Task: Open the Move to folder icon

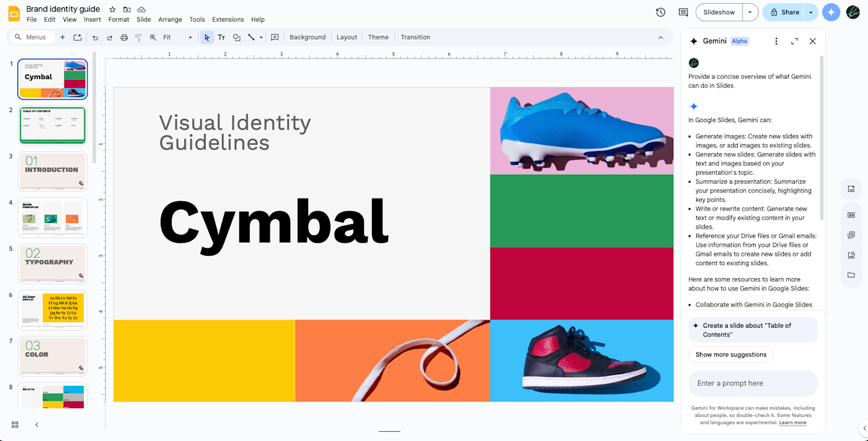Action: (127, 10)
